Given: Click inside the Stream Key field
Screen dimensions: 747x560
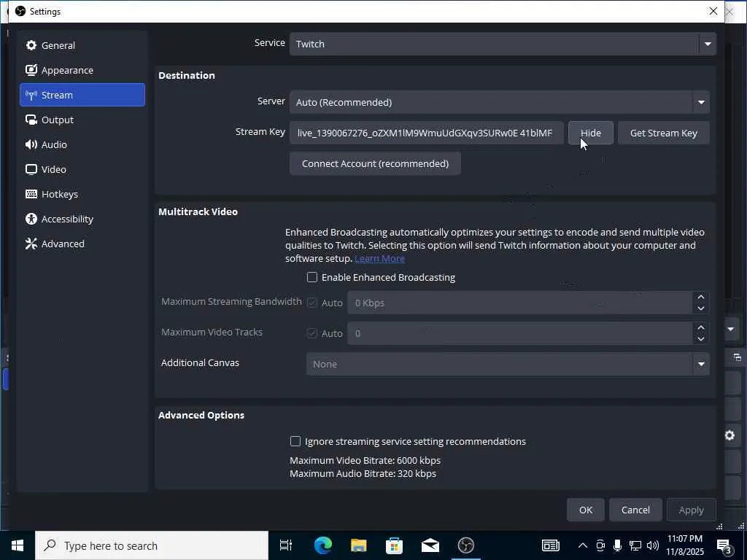Looking at the screenshot, I should [426, 133].
